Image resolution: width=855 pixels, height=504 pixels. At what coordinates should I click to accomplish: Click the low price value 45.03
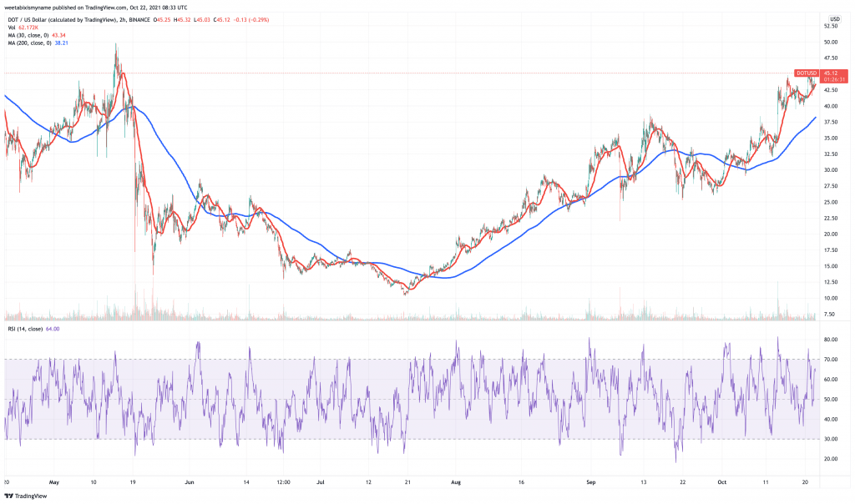coord(202,20)
